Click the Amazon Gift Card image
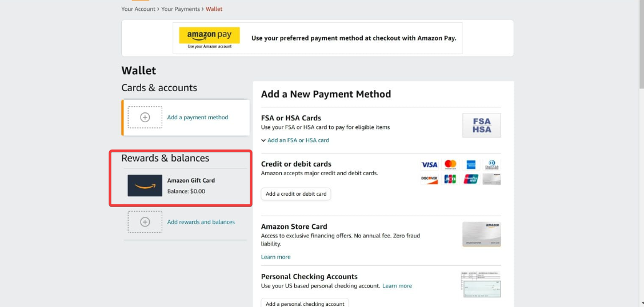Image resolution: width=644 pixels, height=307 pixels. click(x=145, y=185)
